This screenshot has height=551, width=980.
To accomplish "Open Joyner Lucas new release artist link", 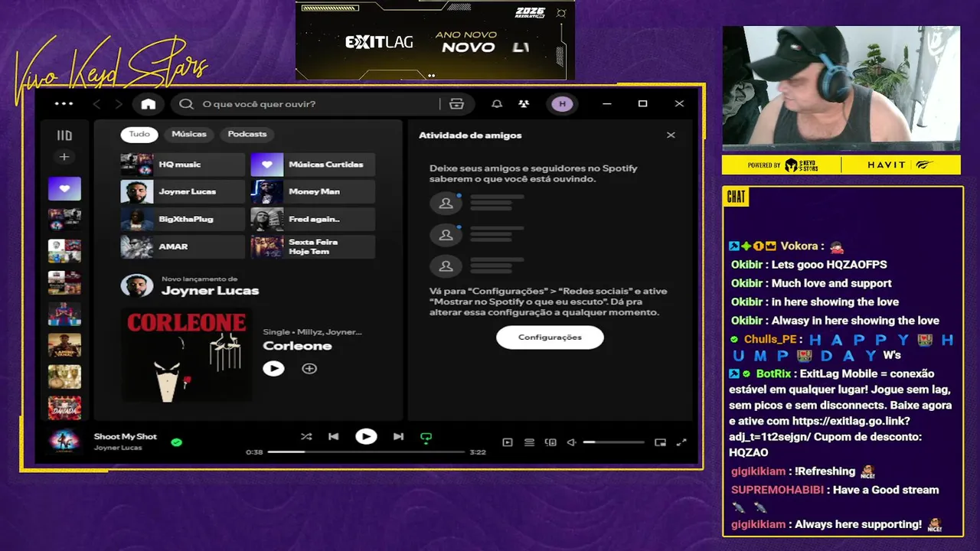I will coord(210,291).
